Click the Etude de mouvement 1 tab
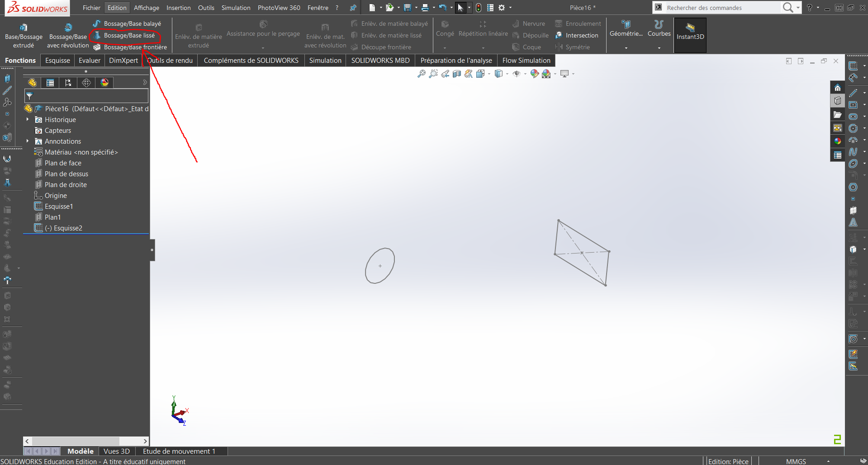This screenshot has width=868, height=465. [x=179, y=451]
